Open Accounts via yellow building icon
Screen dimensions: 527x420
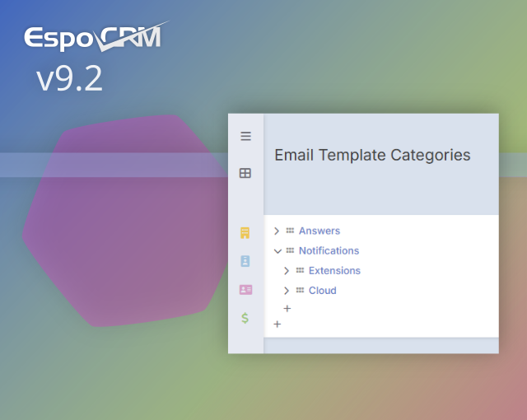245,232
